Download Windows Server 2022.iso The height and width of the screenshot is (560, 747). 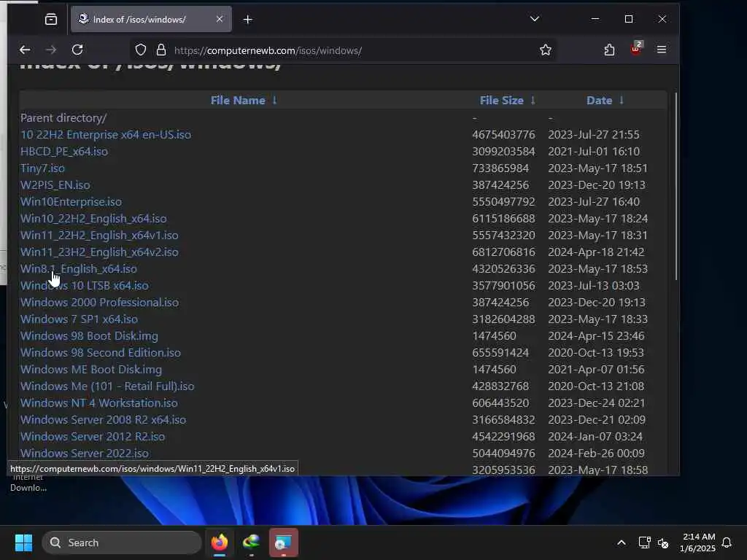pyautogui.click(x=85, y=454)
